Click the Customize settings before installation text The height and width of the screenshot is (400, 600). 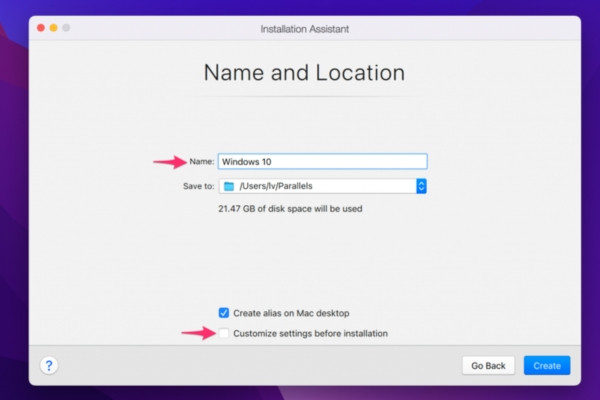coord(310,333)
